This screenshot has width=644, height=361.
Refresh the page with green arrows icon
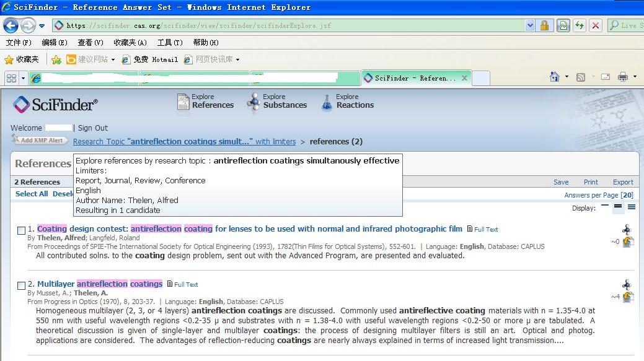(x=580, y=25)
